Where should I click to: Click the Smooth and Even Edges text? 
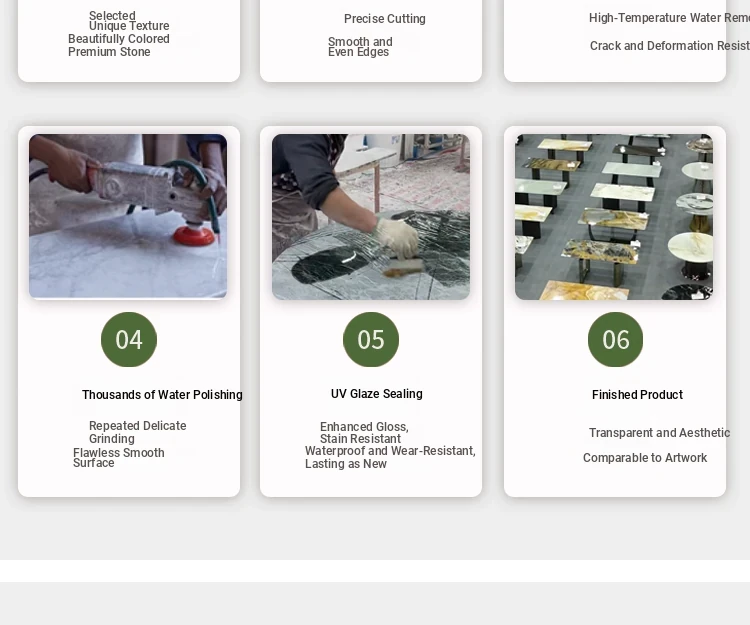pyautogui.click(x=360, y=47)
